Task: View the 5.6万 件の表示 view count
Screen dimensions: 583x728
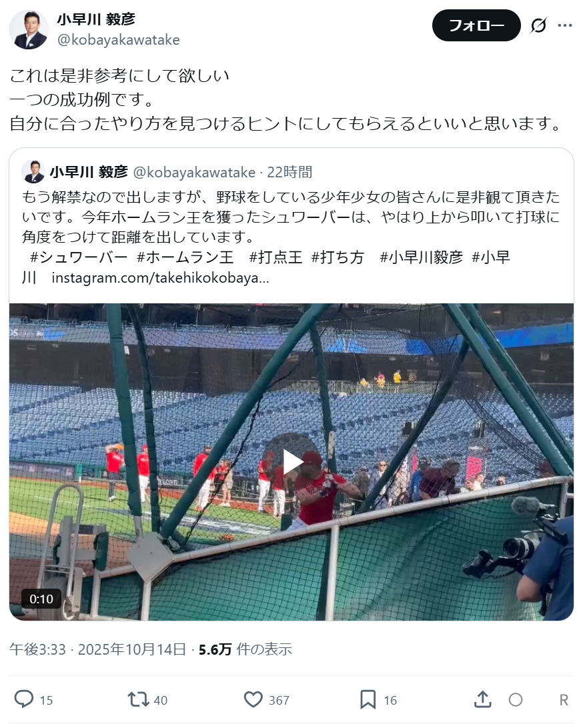Action: click(245, 649)
